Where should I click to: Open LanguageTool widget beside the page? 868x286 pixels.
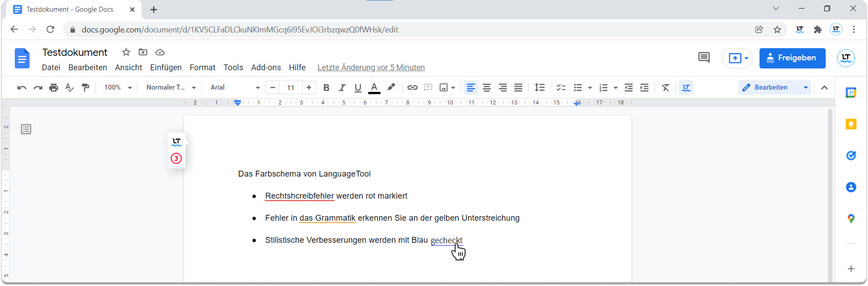(176, 142)
